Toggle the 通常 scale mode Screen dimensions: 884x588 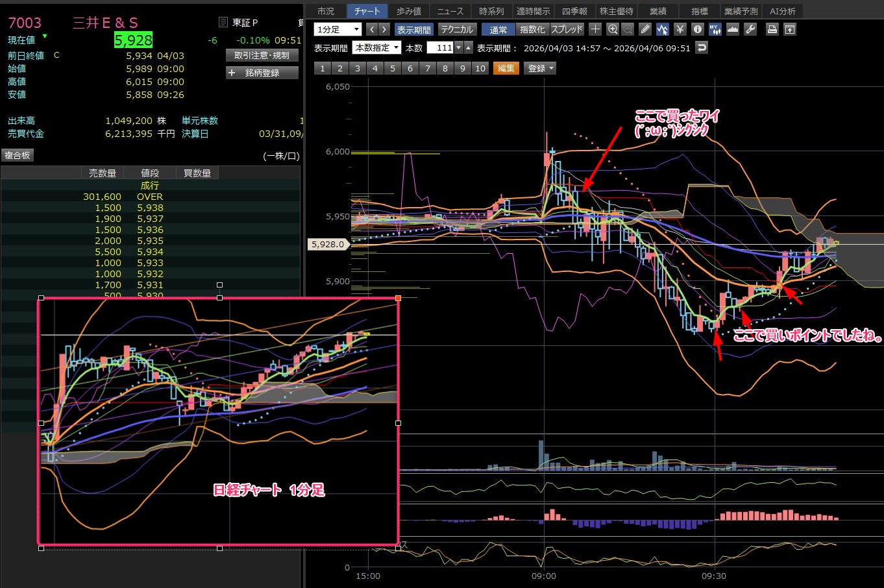coord(498,29)
